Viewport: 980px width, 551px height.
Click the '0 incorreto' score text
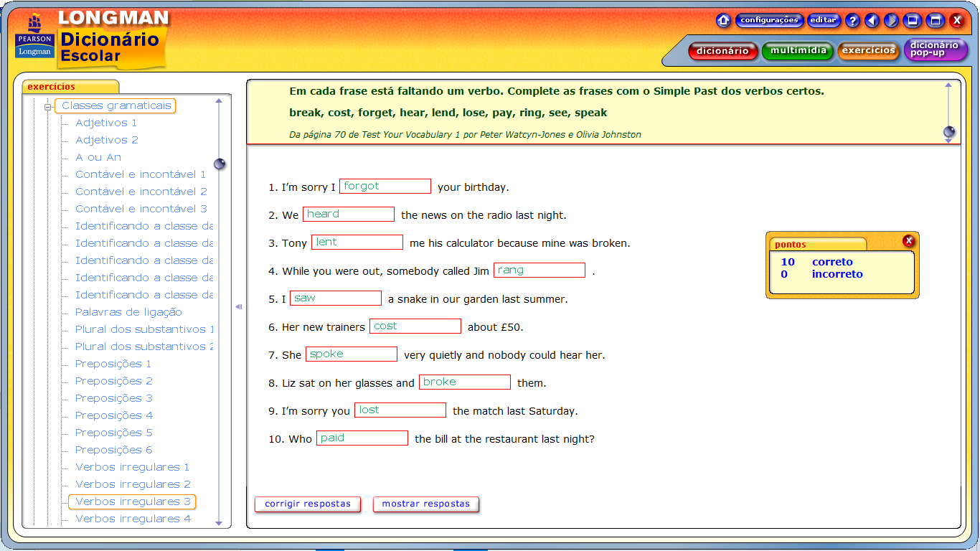[x=821, y=274]
